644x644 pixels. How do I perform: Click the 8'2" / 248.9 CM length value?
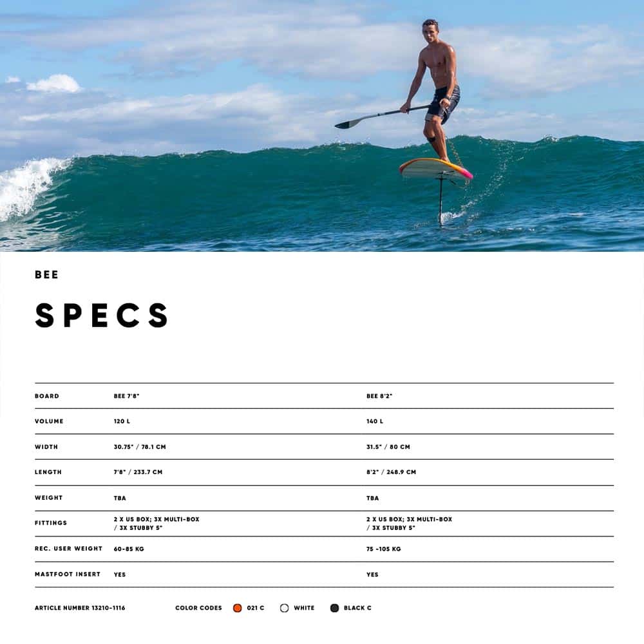pos(391,472)
